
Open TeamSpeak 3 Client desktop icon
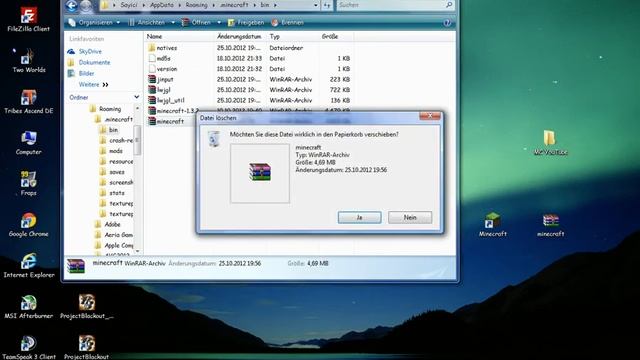pyautogui.click(x=29, y=347)
